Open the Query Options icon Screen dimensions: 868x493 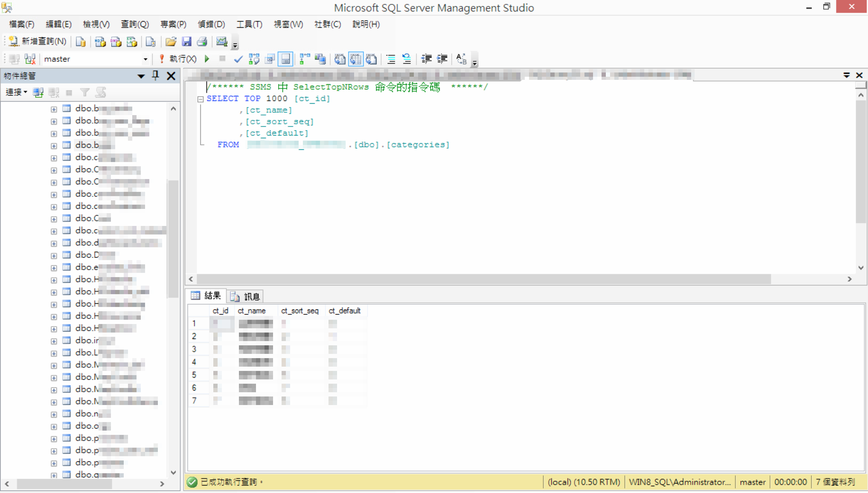pos(270,59)
